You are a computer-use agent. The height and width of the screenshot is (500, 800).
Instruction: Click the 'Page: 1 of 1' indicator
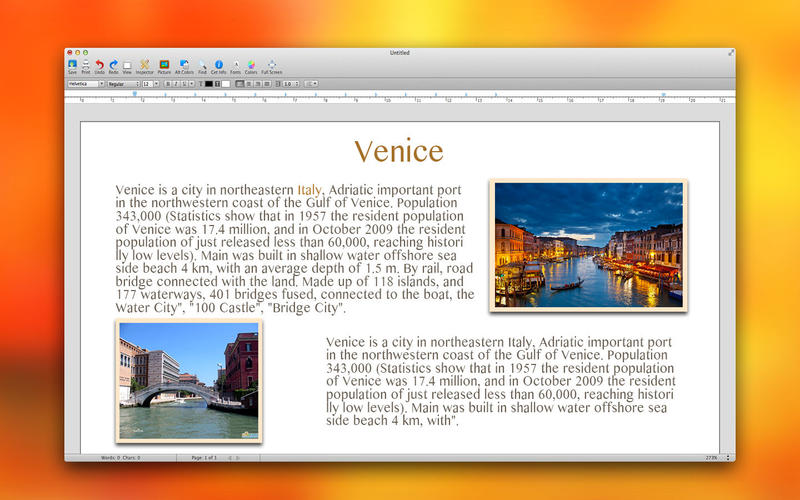204,458
